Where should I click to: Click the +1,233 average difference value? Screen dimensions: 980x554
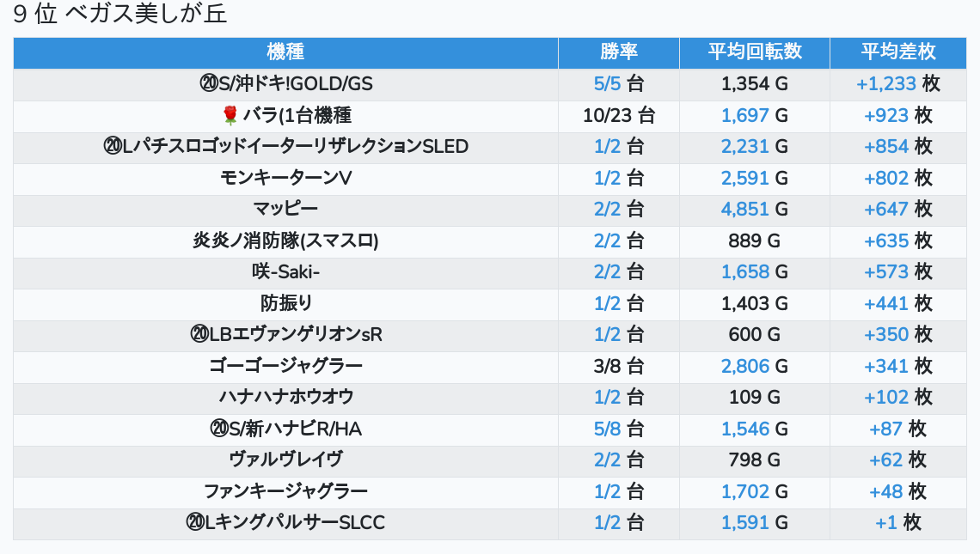pyautogui.click(x=885, y=84)
